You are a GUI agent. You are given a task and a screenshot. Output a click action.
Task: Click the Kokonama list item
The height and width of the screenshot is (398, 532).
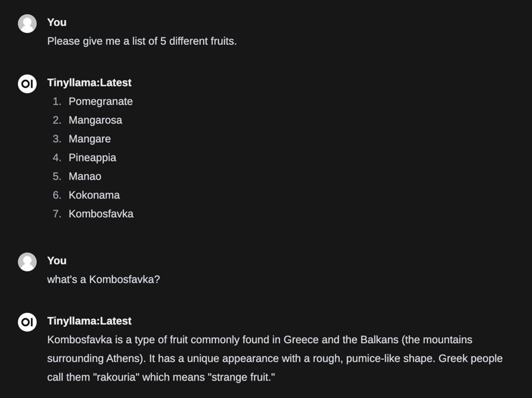pyautogui.click(x=94, y=195)
